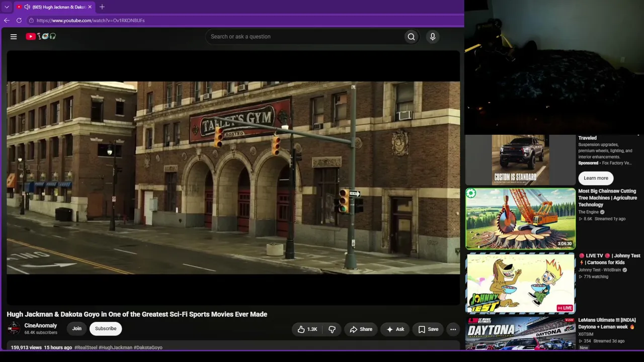
Task: Start voice search with the microphone
Action: [432, 37]
